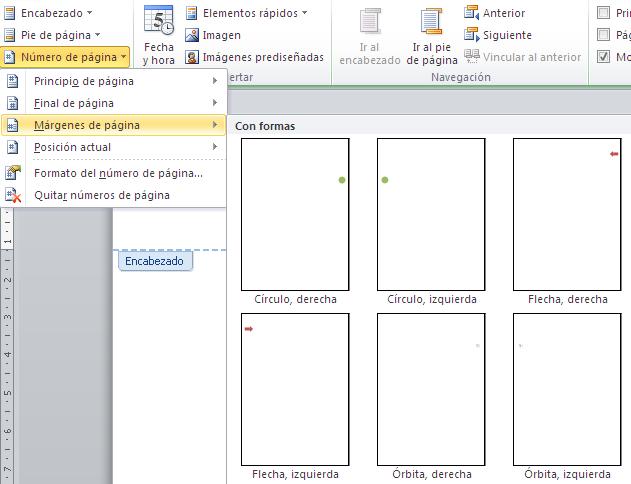631x484 pixels.
Task: Open the Elementos rápidos dropdown arrow
Action: click(305, 13)
